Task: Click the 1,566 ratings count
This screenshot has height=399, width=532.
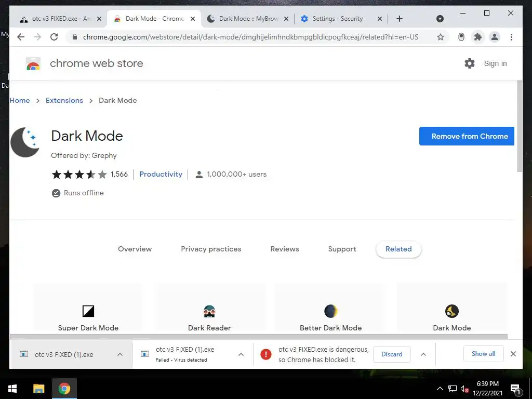Action: [119, 175]
